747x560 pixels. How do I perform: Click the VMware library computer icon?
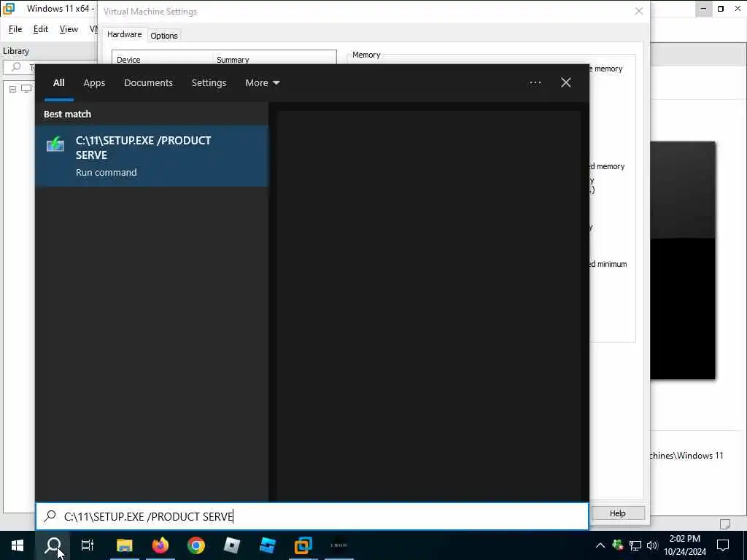26,88
